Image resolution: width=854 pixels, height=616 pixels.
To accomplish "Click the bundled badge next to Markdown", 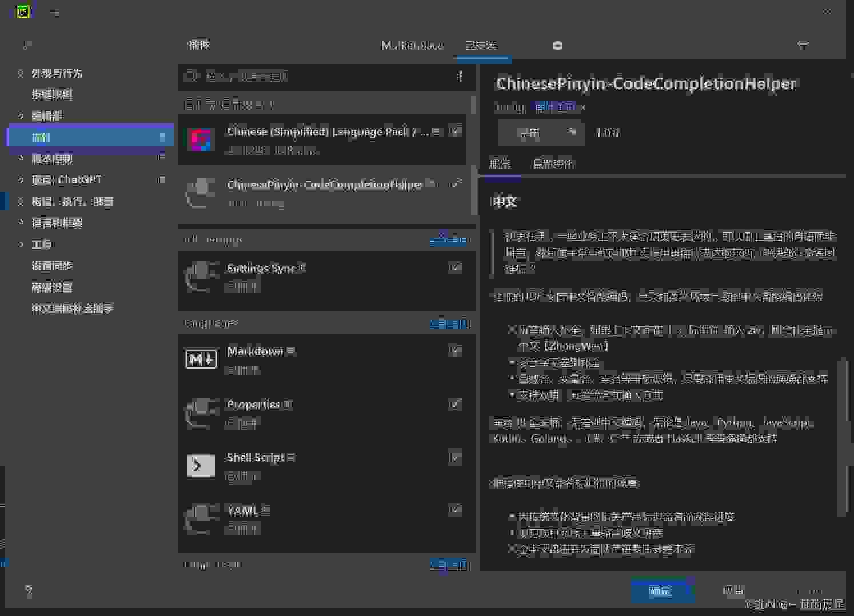I will (x=291, y=351).
